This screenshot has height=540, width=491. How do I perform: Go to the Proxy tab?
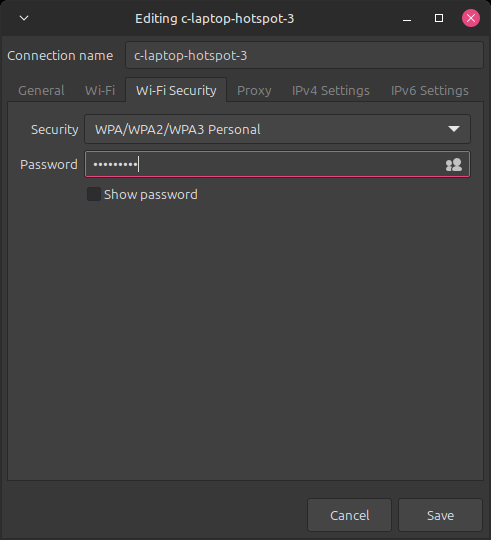coord(254,91)
